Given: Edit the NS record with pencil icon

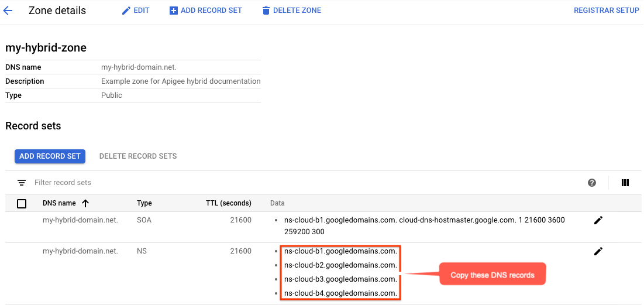Looking at the screenshot, I should (598, 251).
